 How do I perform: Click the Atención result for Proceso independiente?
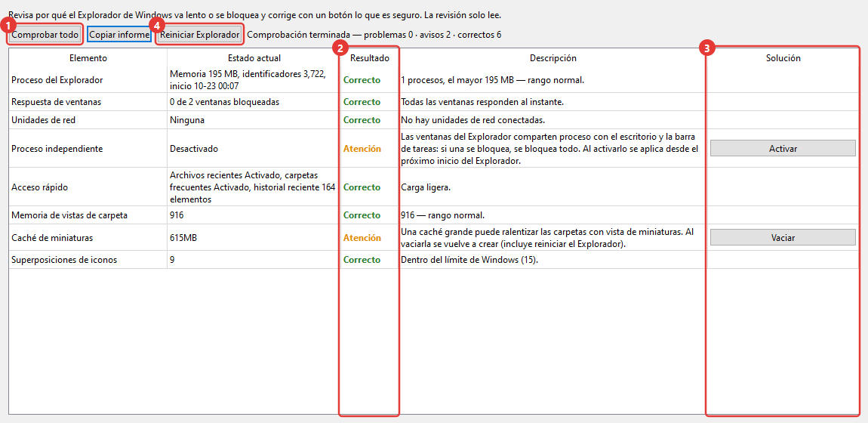362,148
